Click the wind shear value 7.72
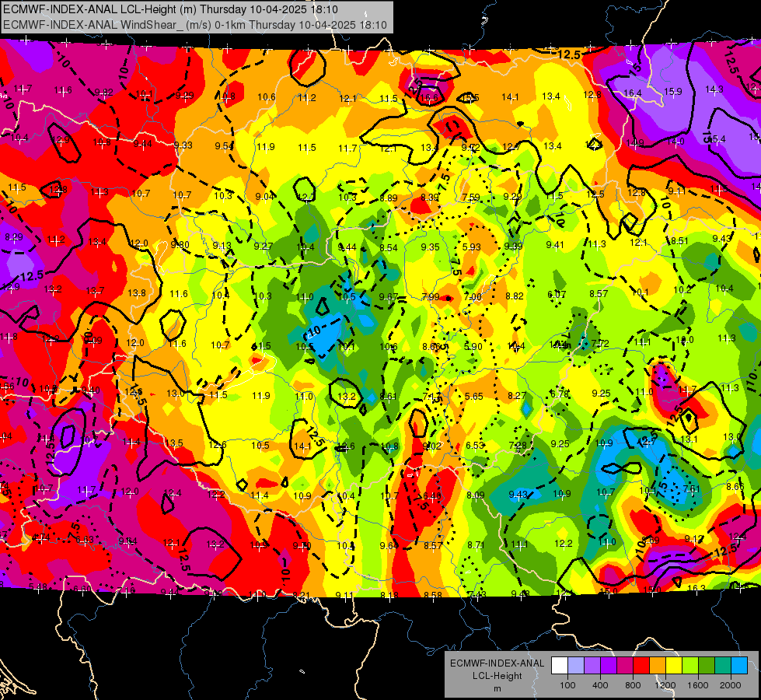Viewport: 761px width, 700px height. [x=600, y=344]
